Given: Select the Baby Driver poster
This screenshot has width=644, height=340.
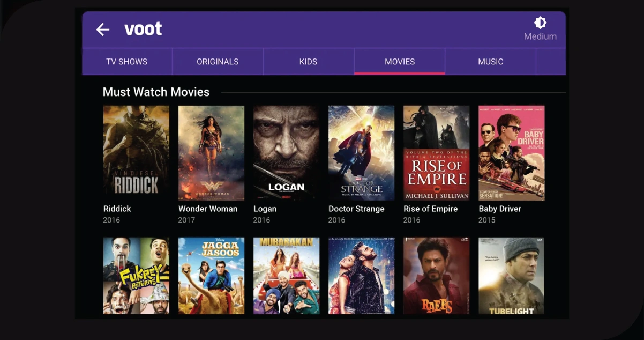Looking at the screenshot, I should coord(511,153).
